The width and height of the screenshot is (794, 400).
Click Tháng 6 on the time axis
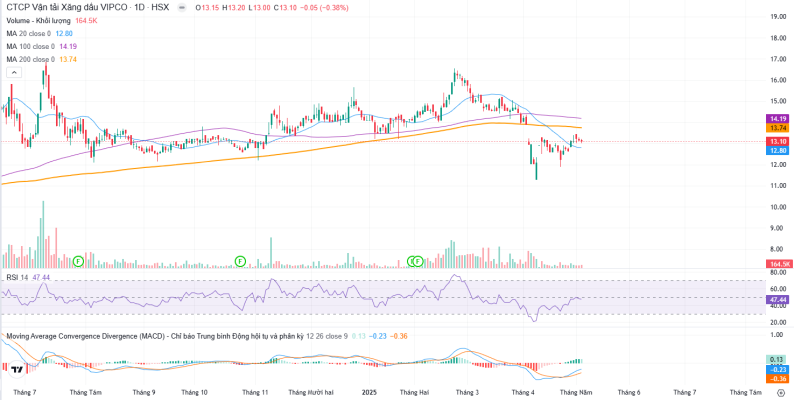click(x=629, y=392)
